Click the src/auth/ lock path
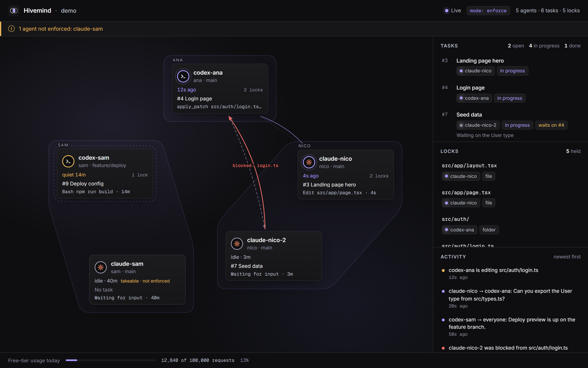This screenshot has height=368, width=588. tap(455, 219)
